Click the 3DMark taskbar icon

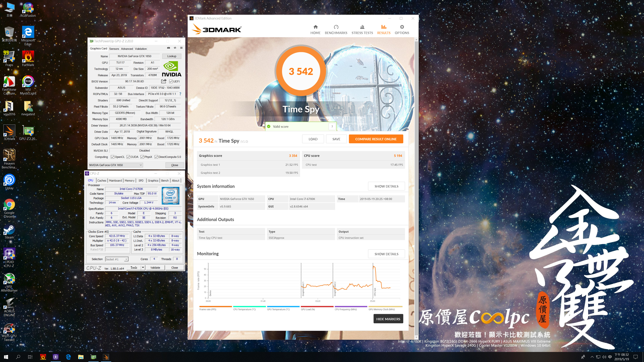click(x=106, y=357)
